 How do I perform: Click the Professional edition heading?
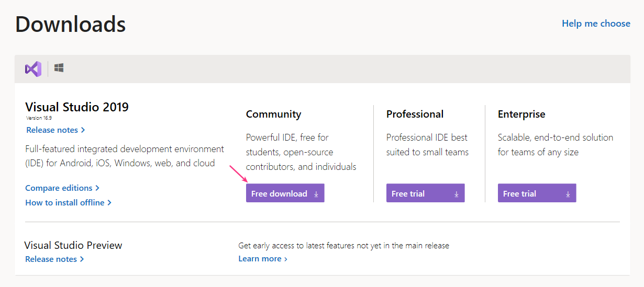[415, 114]
